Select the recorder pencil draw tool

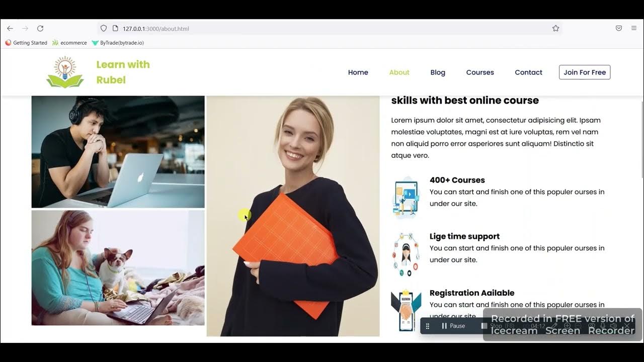(x=554, y=326)
